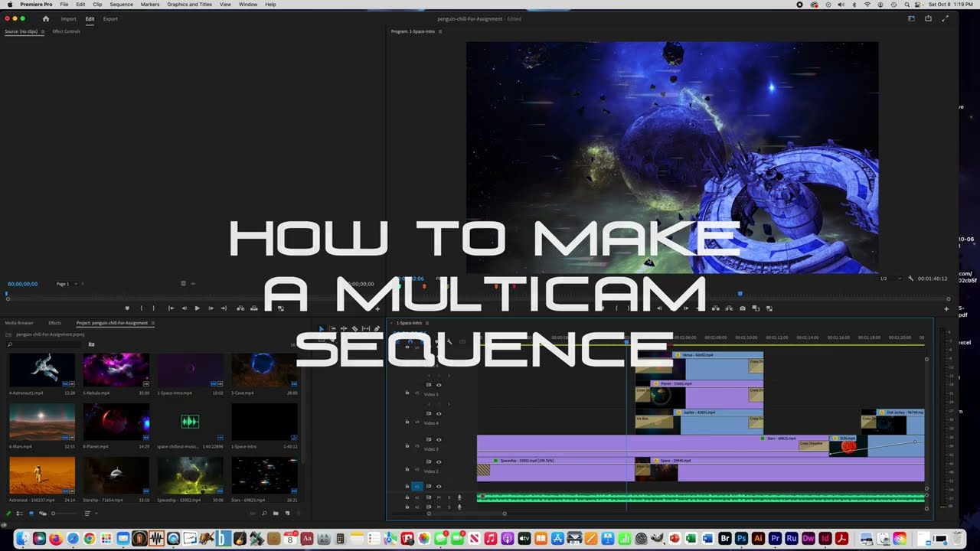Toggle V1 source patching button
Screen dimensions: 980x551
[417, 486]
